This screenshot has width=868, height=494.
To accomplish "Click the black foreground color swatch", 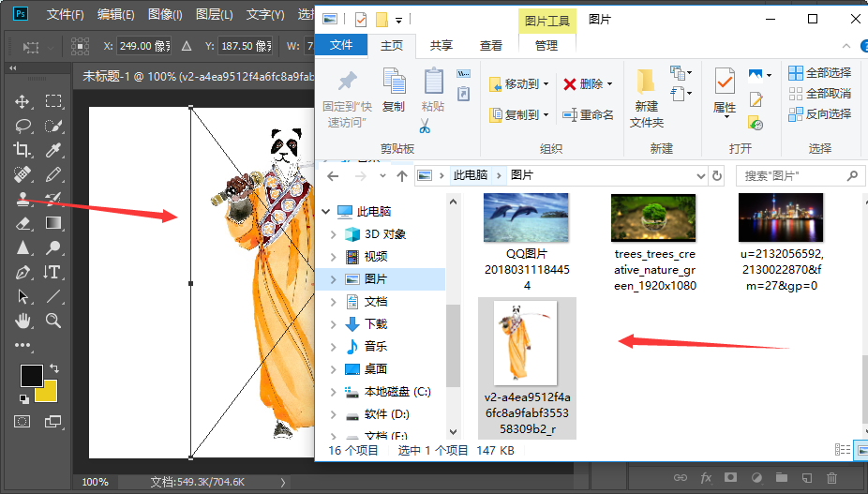I will pos(30,374).
